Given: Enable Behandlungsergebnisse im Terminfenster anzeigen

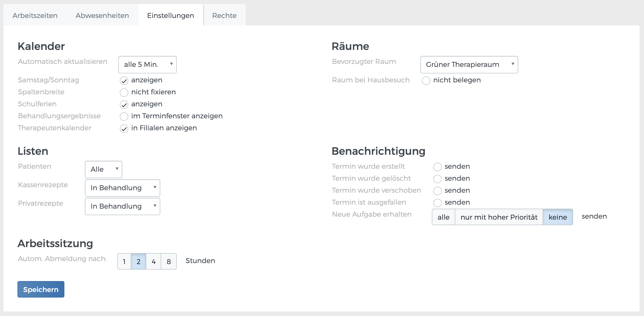Looking at the screenshot, I should coord(124,117).
